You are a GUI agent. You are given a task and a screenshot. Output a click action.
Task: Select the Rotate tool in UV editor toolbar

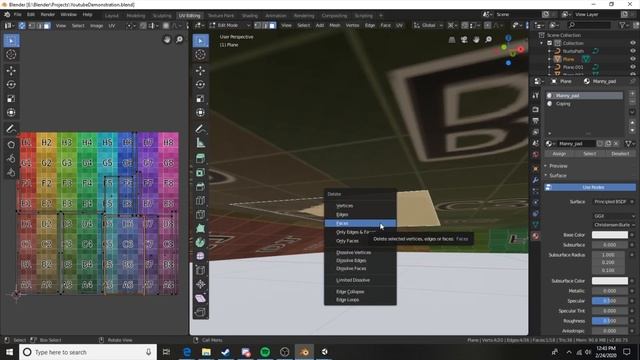click(x=11, y=84)
